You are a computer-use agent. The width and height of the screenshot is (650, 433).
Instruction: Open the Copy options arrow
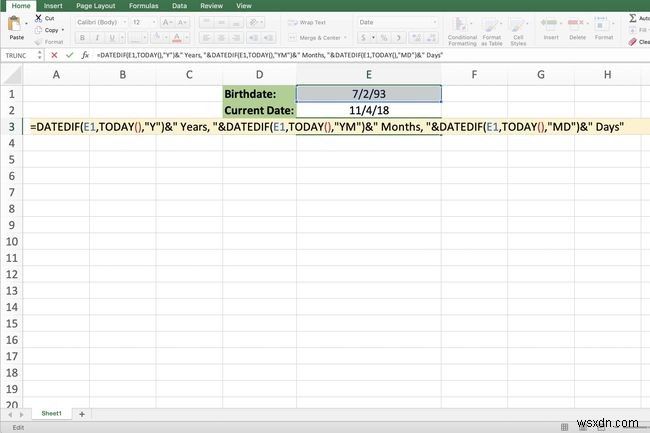63,30
